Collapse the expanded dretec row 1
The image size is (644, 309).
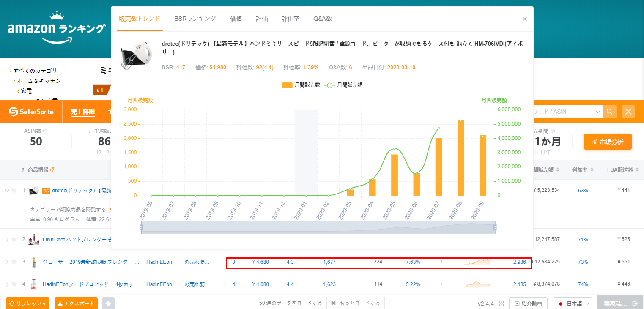click(7, 191)
